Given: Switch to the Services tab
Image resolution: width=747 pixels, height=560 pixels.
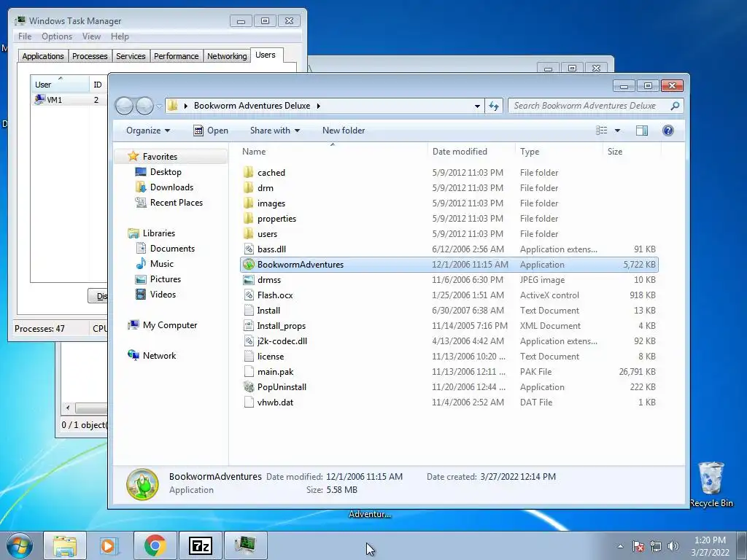Looking at the screenshot, I should pos(131,56).
